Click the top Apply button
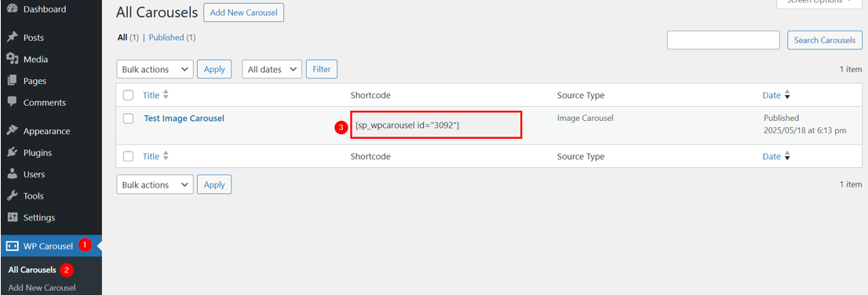Screen dimensions: 868x295 click(x=214, y=69)
